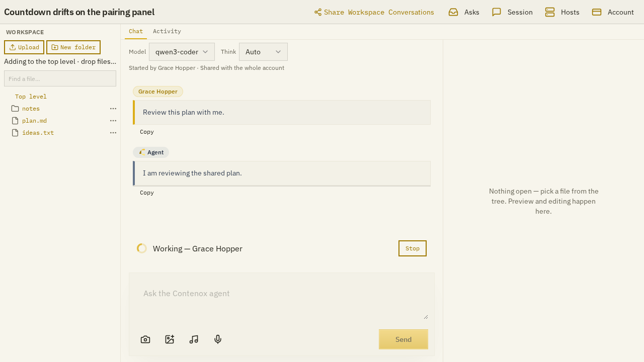Open the plan.md file name in the tree
Screen dimensions: 644x362
pyautogui.click(x=34, y=121)
